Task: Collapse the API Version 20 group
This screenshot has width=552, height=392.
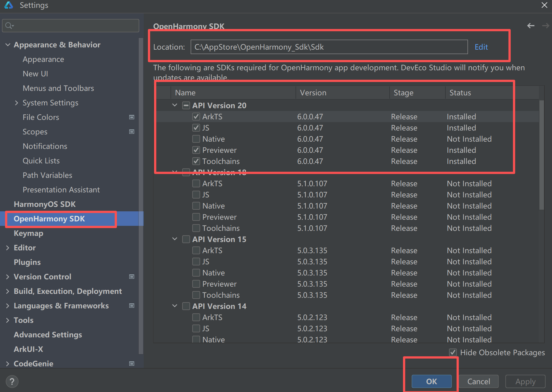Action: coord(175,105)
